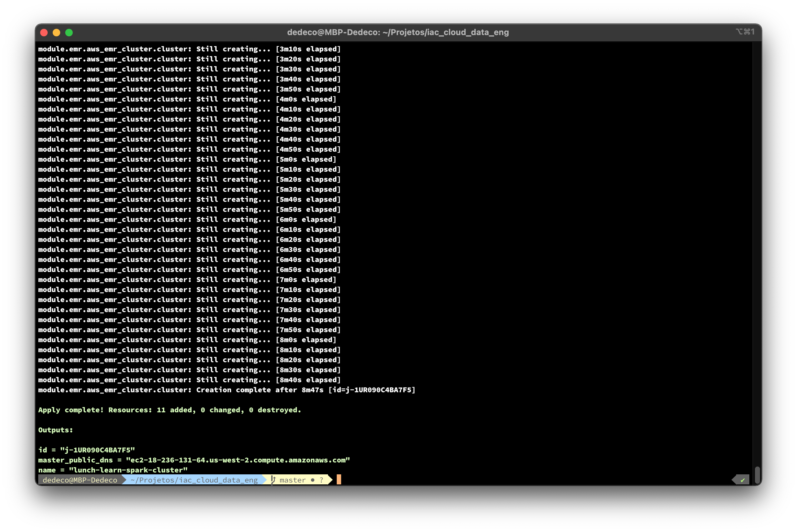Viewport: 797px width, 532px height.
Task: Click the green checkmark status indicator
Action: (x=742, y=480)
